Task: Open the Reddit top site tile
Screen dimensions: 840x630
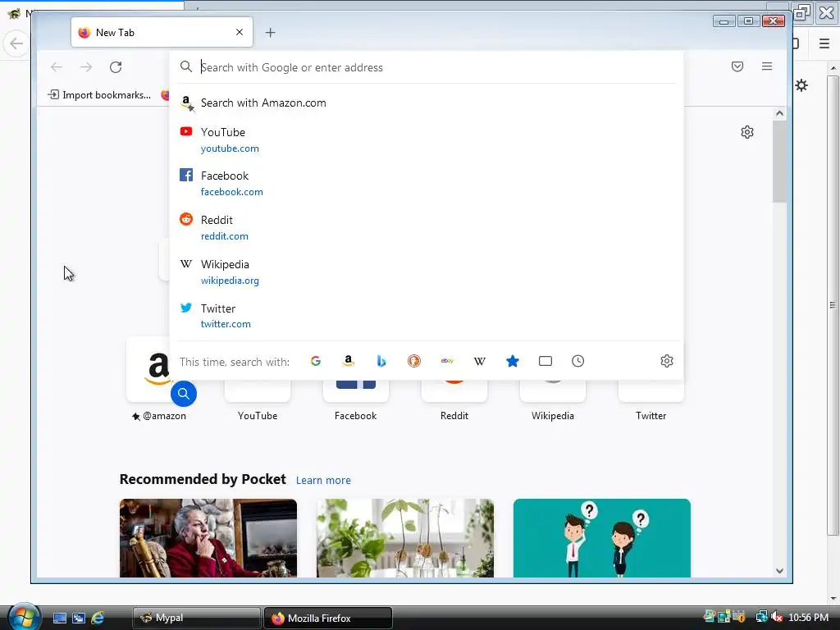Action: pos(454,399)
